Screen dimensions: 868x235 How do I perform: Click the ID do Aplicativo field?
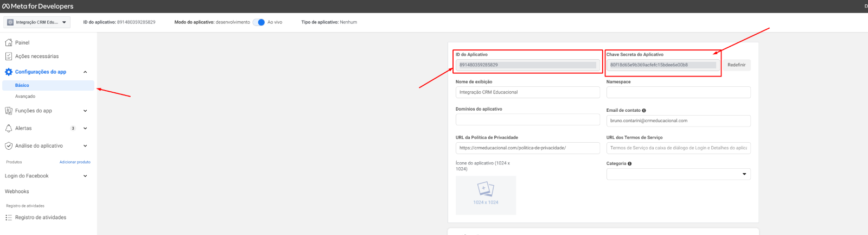528,65
